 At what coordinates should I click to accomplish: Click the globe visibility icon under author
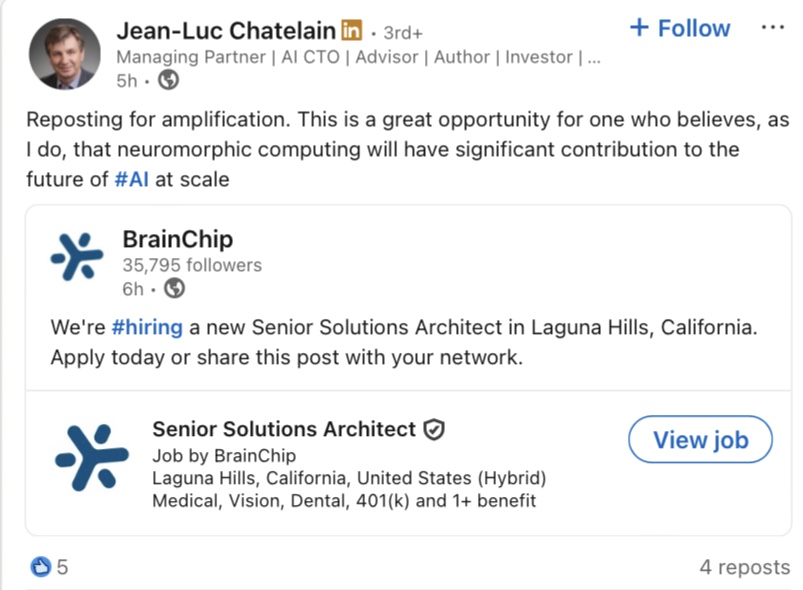click(168, 81)
